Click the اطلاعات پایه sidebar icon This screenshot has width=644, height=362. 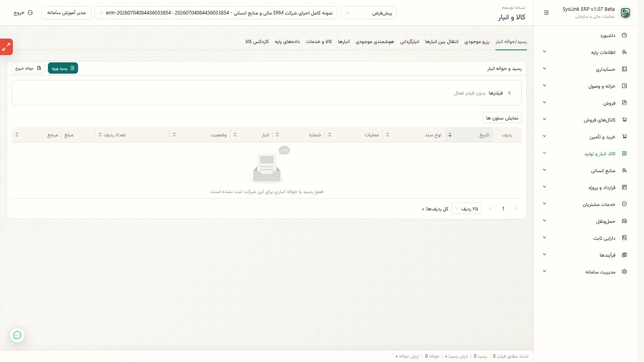pos(624,52)
